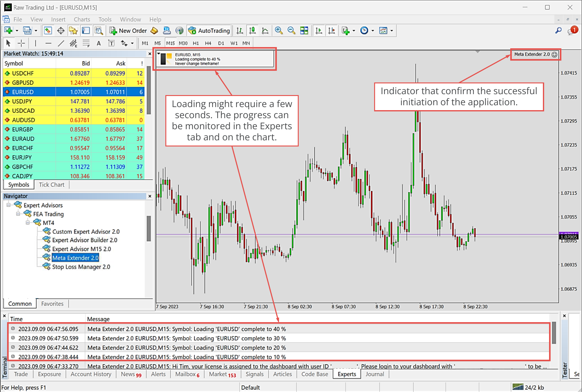
Task: Close the Navigator panel
Action: (x=150, y=196)
